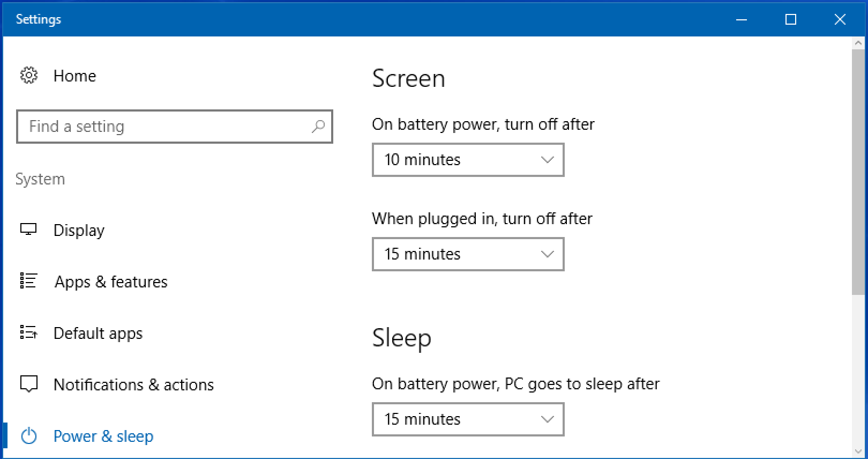Image resolution: width=868 pixels, height=459 pixels.
Task: Open the Apps & features page
Action: click(x=110, y=281)
